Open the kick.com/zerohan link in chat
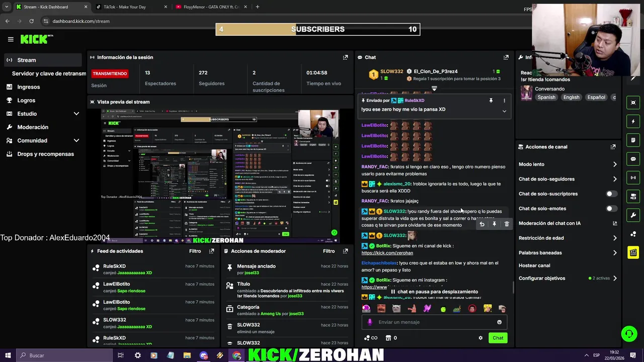Screen dimensions: 644x362 pos(387,253)
